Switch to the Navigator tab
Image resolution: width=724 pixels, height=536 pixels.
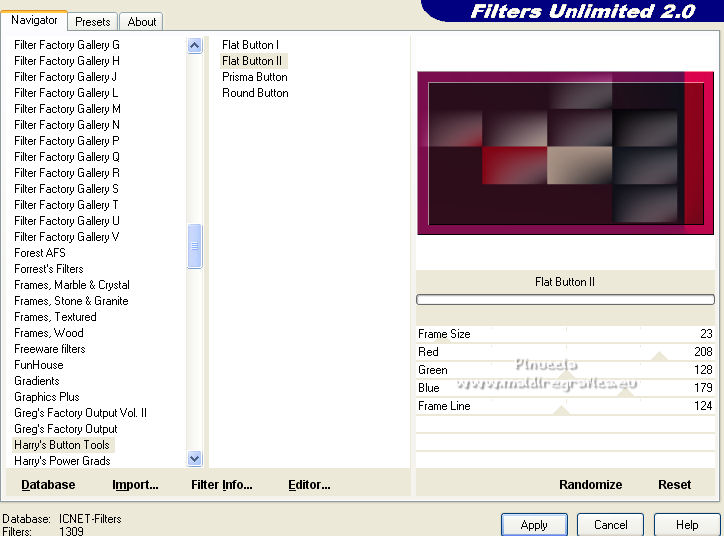tap(34, 20)
